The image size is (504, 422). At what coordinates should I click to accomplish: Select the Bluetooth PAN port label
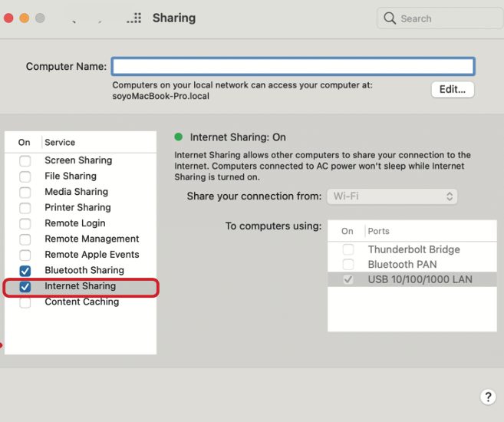click(x=402, y=265)
